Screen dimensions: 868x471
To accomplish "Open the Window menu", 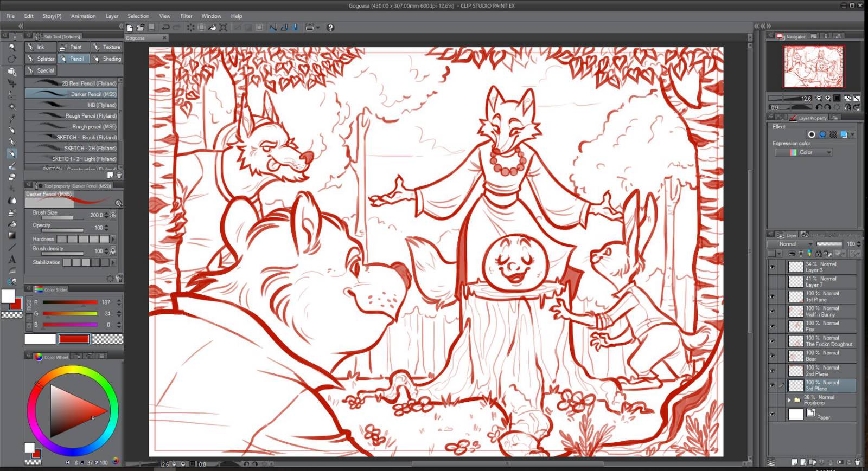I will pyautogui.click(x=211, y=16).
